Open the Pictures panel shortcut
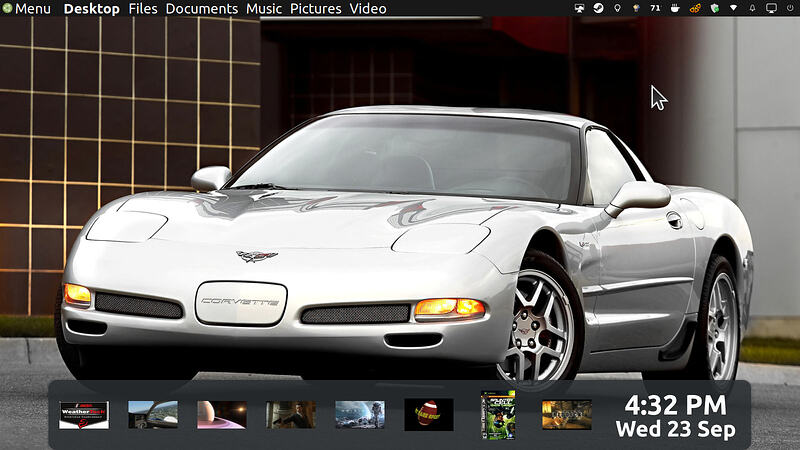800x450 pixels. (x=315, y=9)
